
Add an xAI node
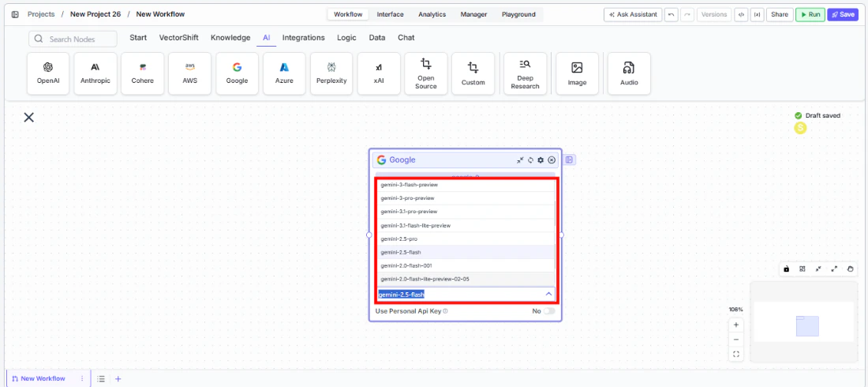[379, 73]
